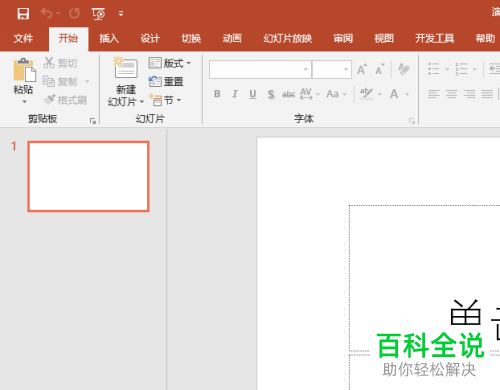Open the Aa change case menu
Screen dimensions: 500x390
[336, 94]
